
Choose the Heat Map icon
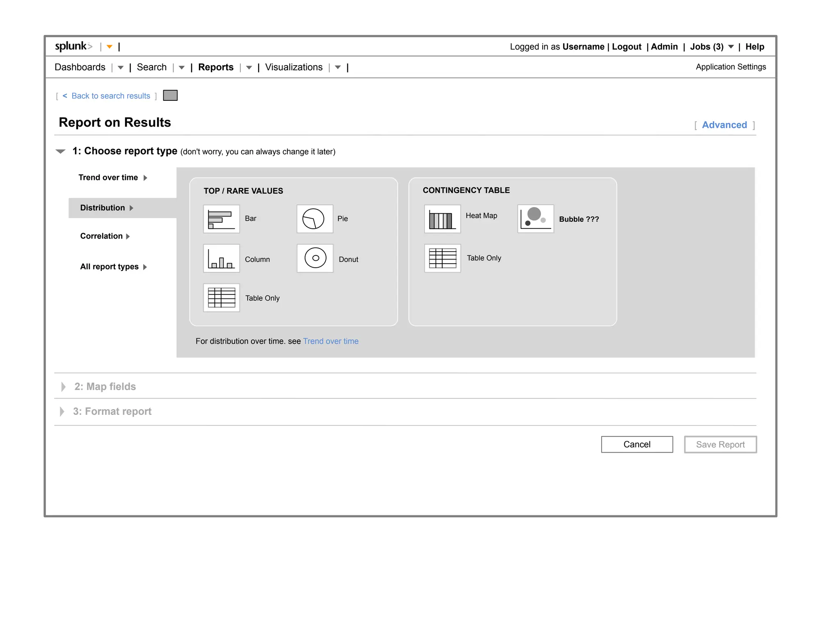(x=442, y=219)
